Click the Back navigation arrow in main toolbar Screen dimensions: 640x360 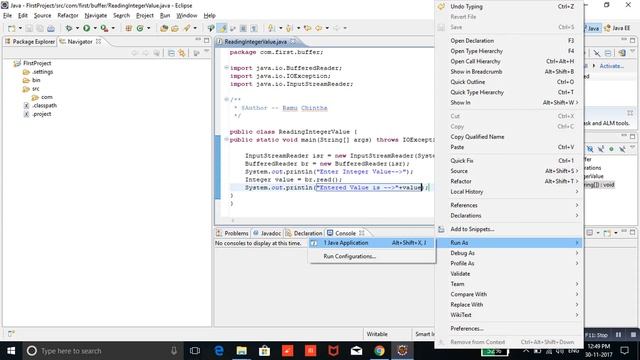(x=318, y=28)
